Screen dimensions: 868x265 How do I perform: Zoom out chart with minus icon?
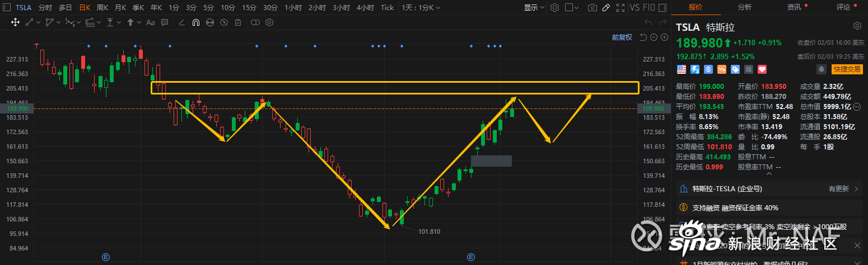click(x=654, y=37)
